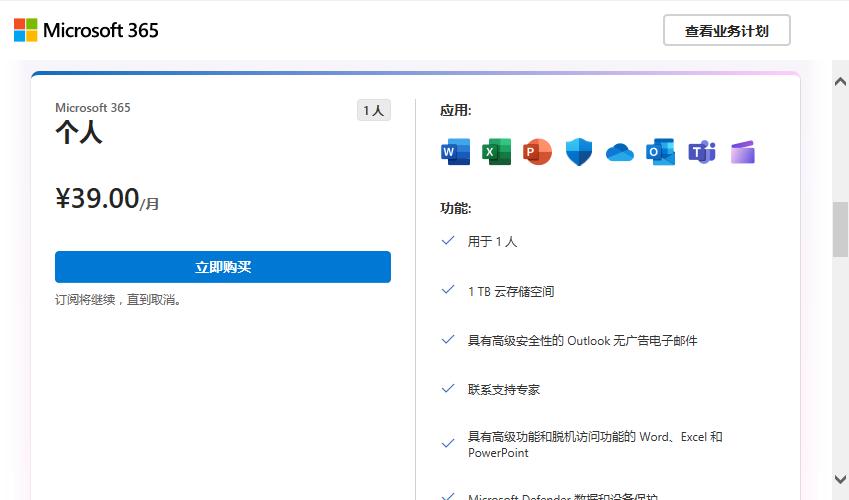Click the OneDrive cloud icon
Viewport: 849px width, 500px height.
[620, 153]
